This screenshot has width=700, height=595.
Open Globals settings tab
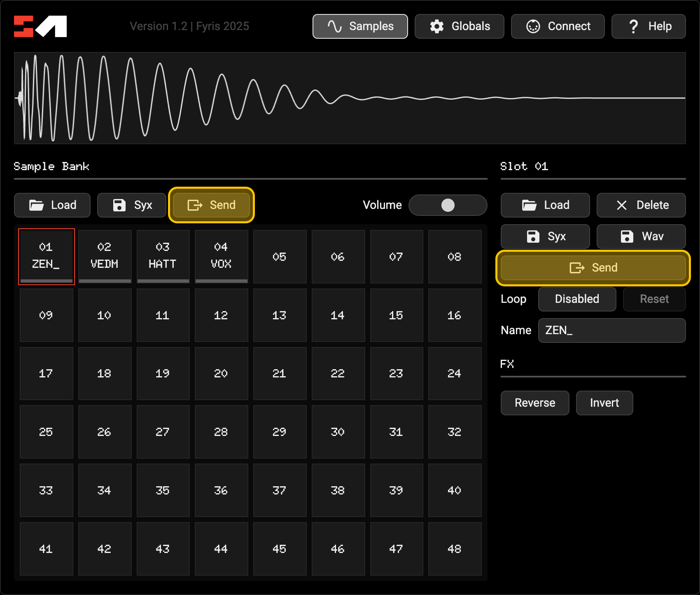pyautogui.click(x=459, y=26)
